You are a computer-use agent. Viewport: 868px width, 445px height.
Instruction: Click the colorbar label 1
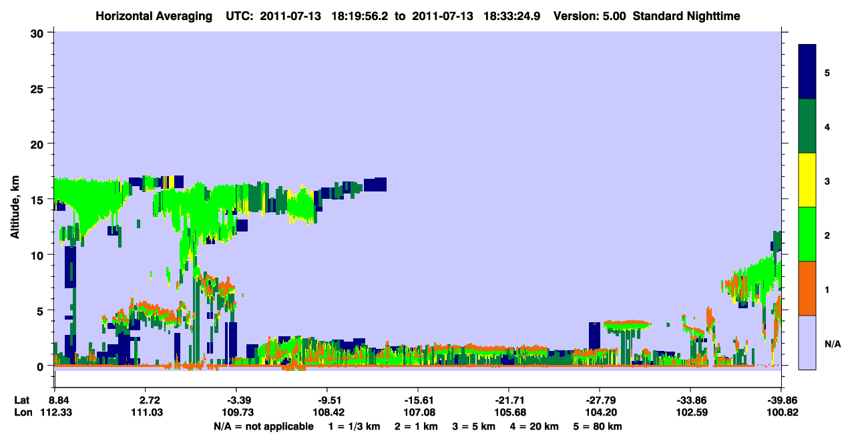pos(827,289)
